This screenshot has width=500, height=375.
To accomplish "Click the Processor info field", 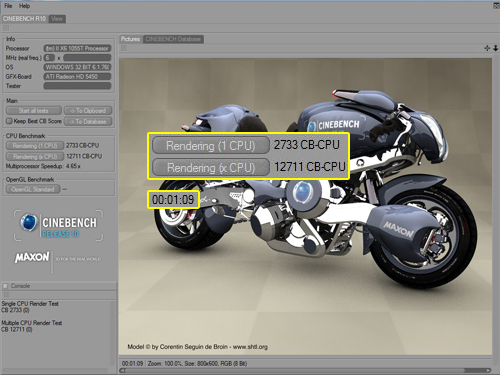I will [77, 48].
